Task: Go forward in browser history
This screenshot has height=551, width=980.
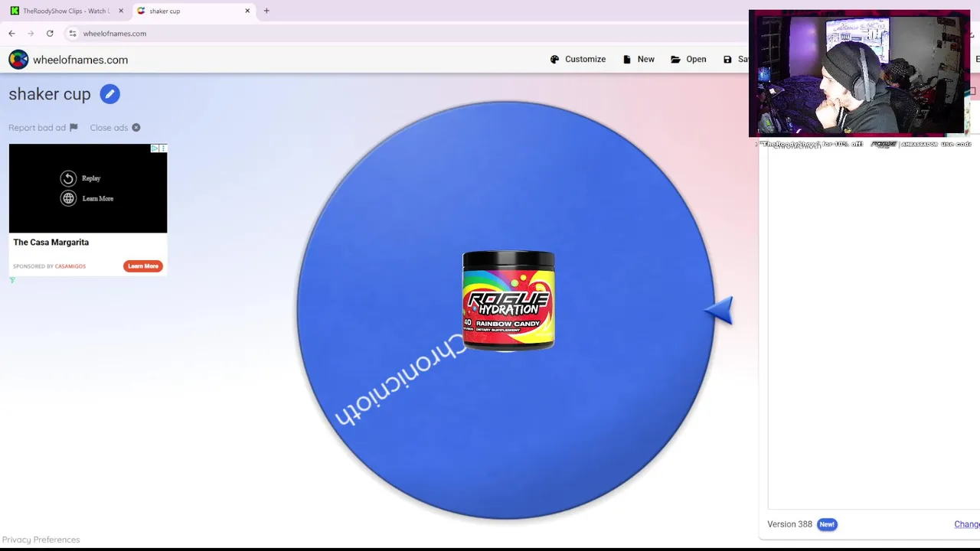Action: click(31, 34)
